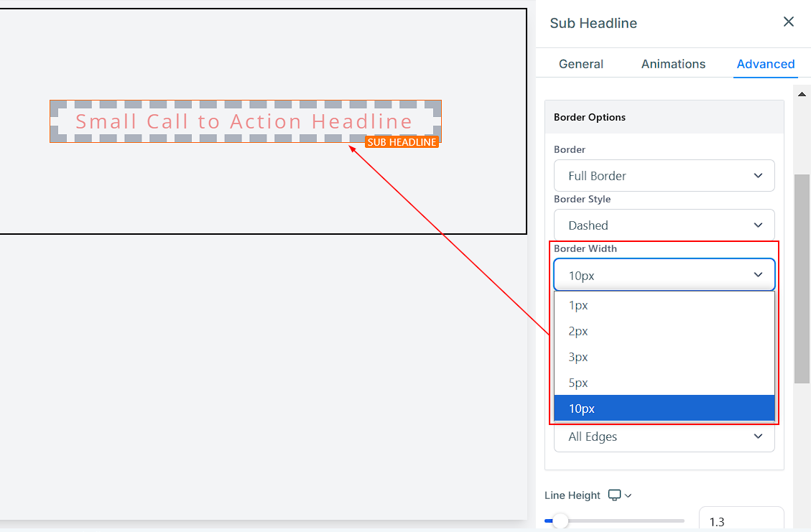Collapse the Border Width dropdown
Screen dimensions: 811x532
[x=664, y=275]
